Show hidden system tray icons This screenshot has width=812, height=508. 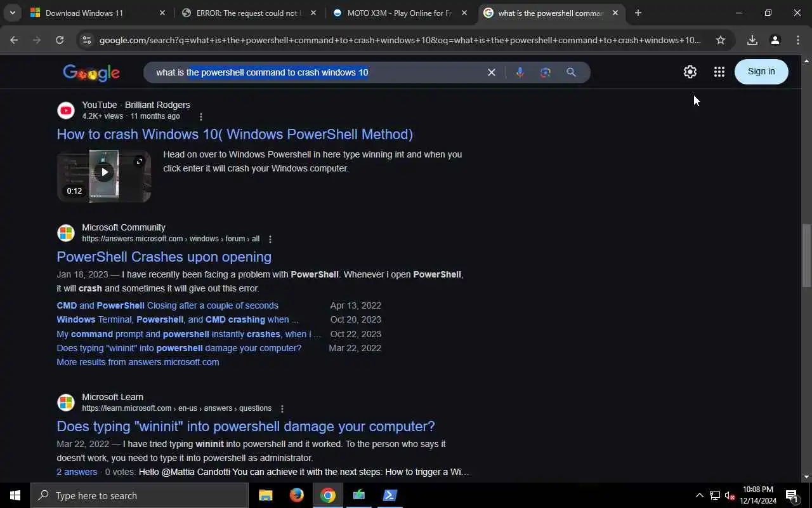(699, 495)
